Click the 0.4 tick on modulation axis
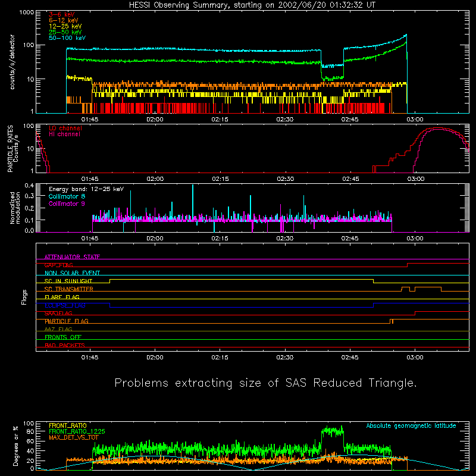The image size is (476, 476). coord(29,186)
